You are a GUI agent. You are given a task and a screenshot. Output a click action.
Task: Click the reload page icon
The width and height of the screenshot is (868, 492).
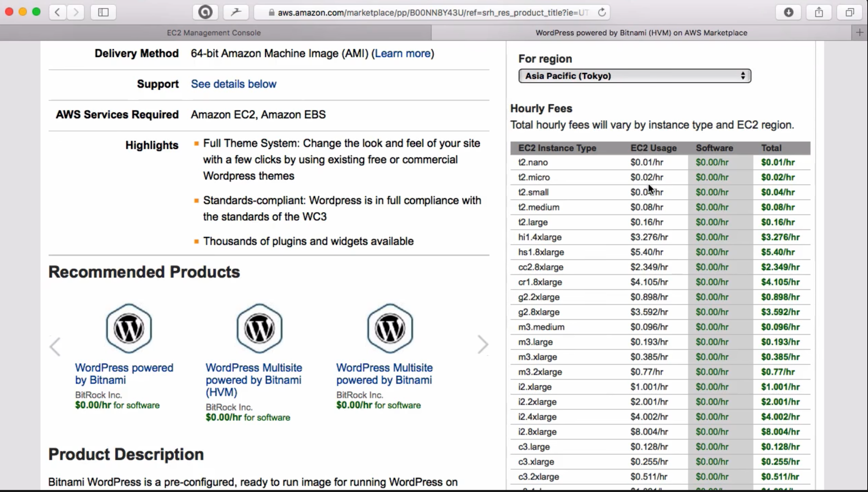pos(602,13)
